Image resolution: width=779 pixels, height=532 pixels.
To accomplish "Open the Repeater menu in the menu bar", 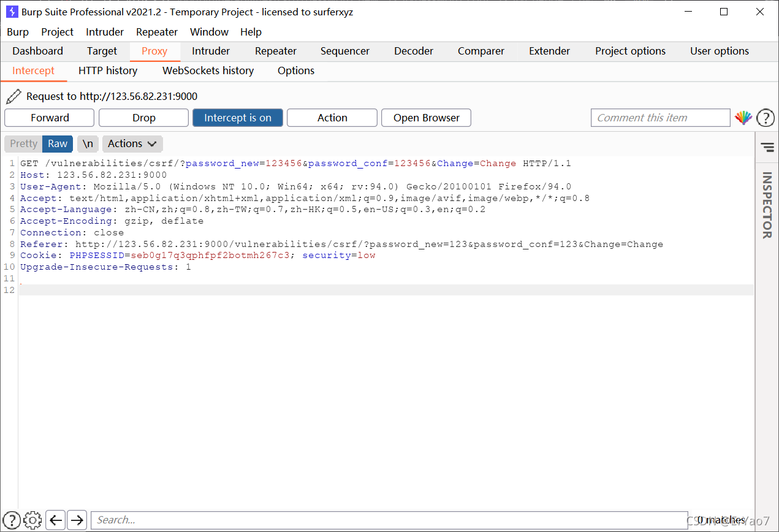I will pyautogui.click(x=157, y=32).
